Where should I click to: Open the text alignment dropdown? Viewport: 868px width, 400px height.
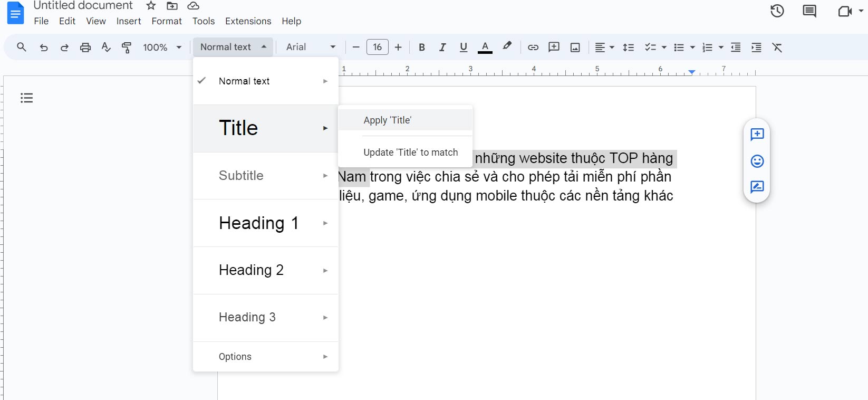[604, 47]
